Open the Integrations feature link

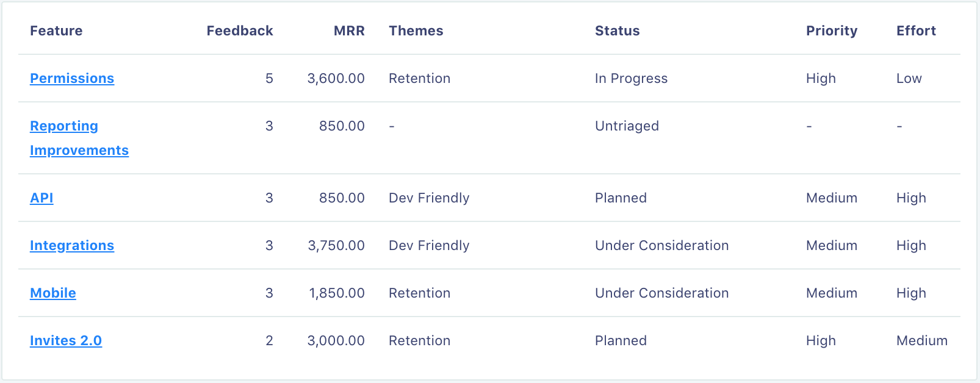(x=72, y=245)
